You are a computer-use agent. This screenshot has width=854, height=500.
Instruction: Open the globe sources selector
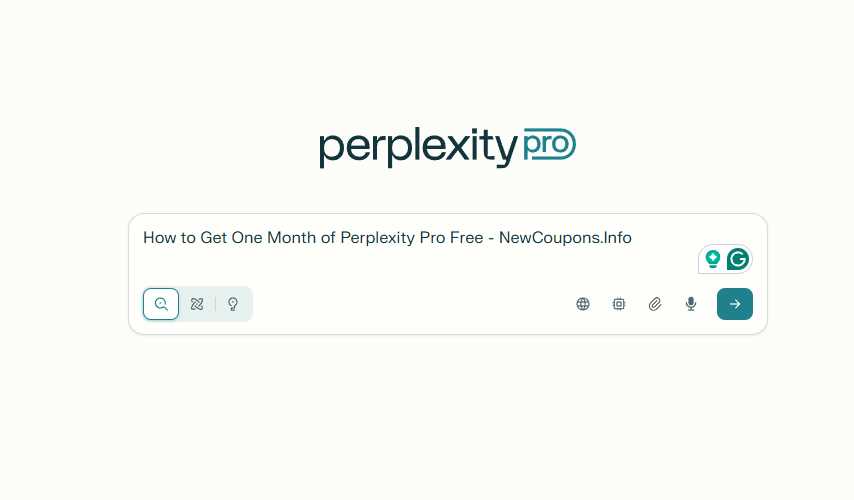coord(583,304)
